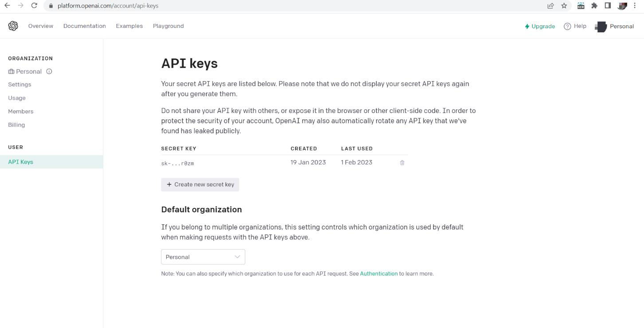This screenshot has height=328, width=644.
Task: Open the Extensions puzzle icon
Action: point(594,6)
